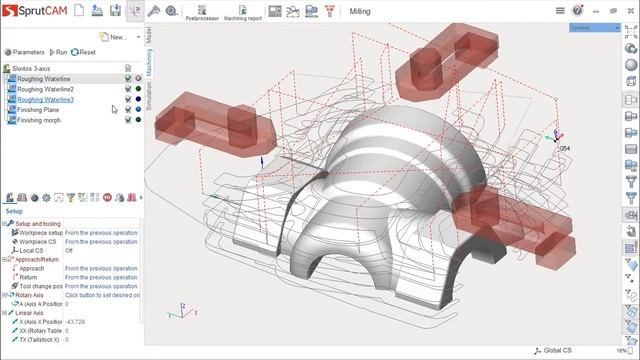The width and height of the screenshot is (640, 360).
Task: Click the Rotary Axis set orientation button text
Action: coord(102,295)
